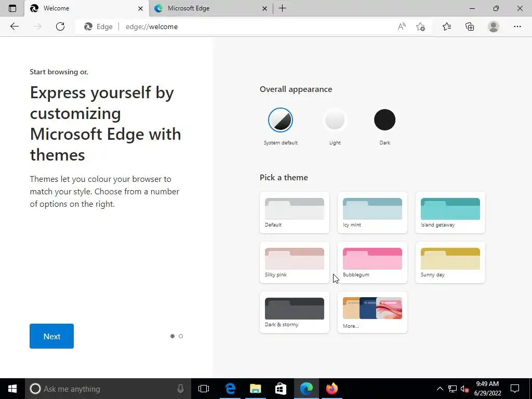Click the Pick a theme heading
The width and height of the screenshot is (532, 399).
[x=284, y=178]
